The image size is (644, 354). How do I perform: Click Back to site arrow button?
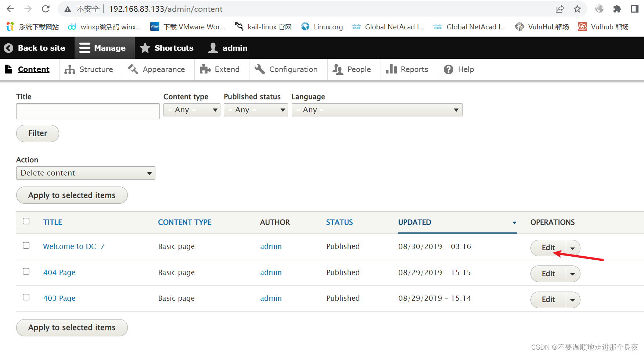(34, 48)
